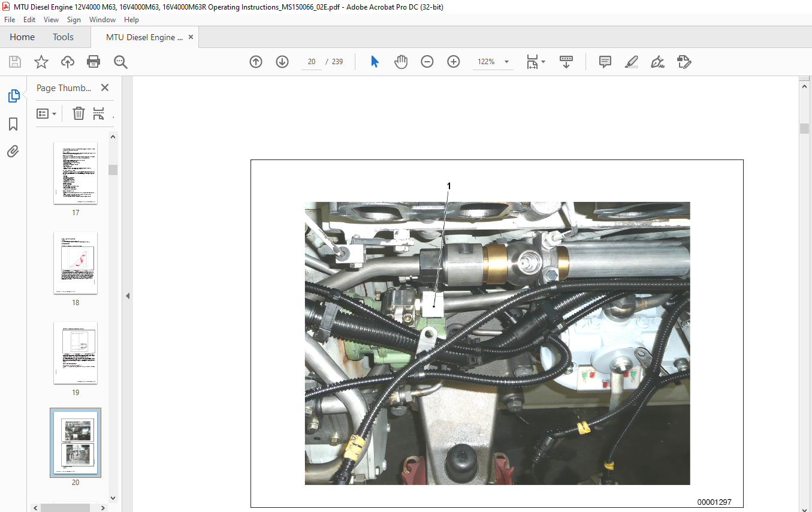812x512 pixels.
Task: Click thumbnail panel scroll down arrow
Action: click(x=113, y=498)
